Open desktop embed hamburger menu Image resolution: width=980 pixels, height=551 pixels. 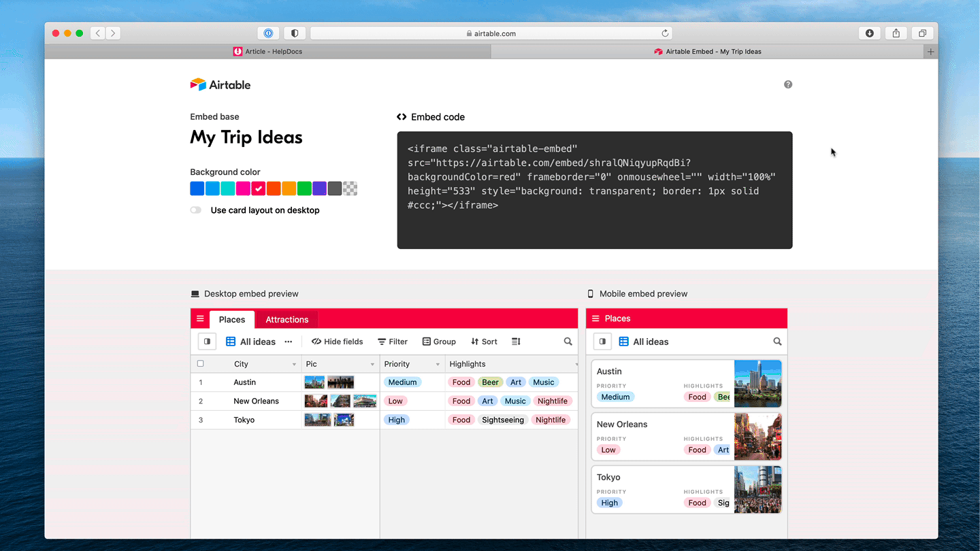pos(200,319)
